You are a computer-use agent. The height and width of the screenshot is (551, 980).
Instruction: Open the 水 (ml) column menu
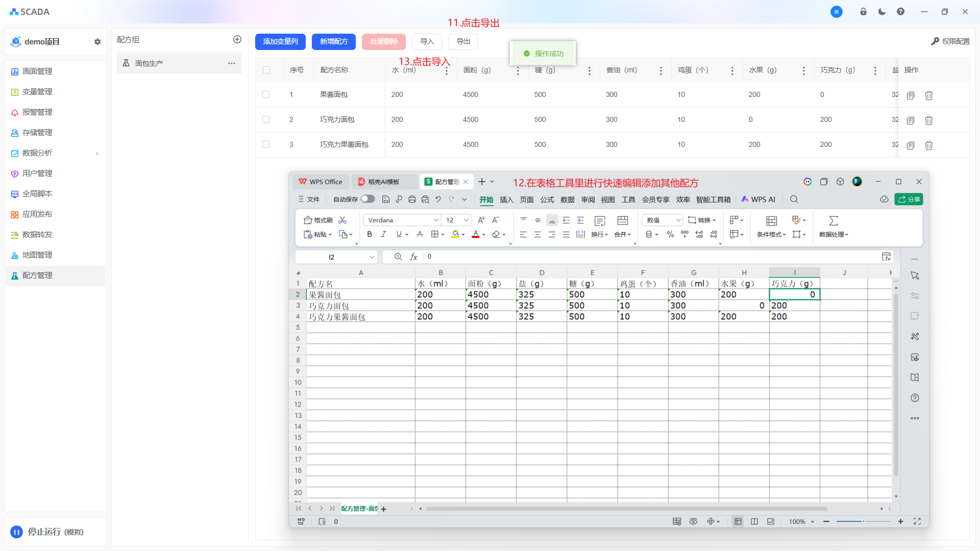(x=446, y=71)
